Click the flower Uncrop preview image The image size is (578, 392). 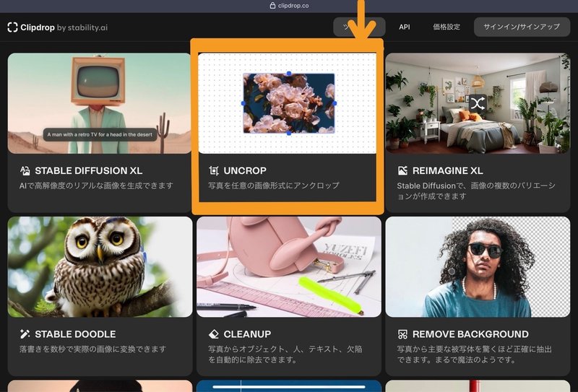tap(288, 103)
